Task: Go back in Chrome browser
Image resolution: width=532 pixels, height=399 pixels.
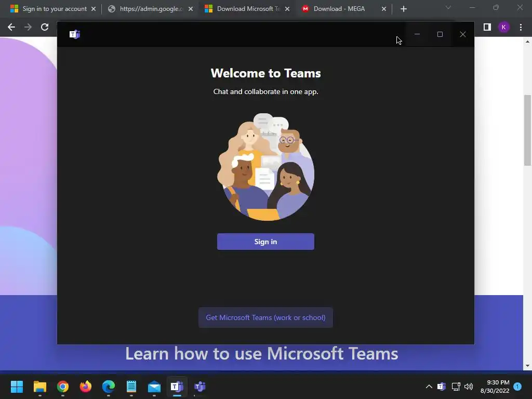Action: (11, 27)
